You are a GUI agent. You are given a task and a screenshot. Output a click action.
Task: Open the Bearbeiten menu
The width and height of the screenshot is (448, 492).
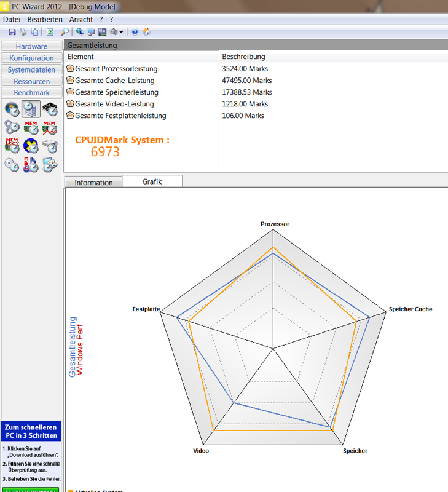click(x=45, y=20)
